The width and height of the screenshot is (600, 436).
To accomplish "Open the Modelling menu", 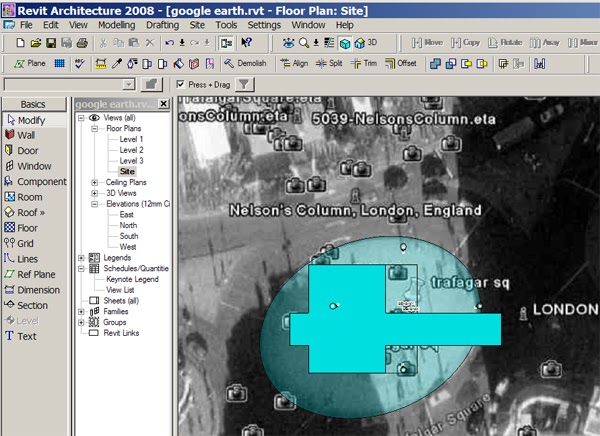I will click(117, 25).
